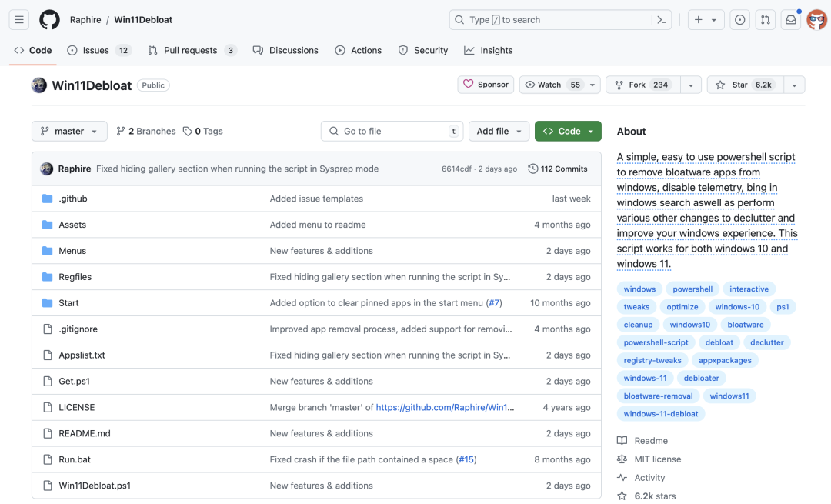
Task: Click the user avatar profile picture
Action: pyautogui.click(x=816, y=20)
